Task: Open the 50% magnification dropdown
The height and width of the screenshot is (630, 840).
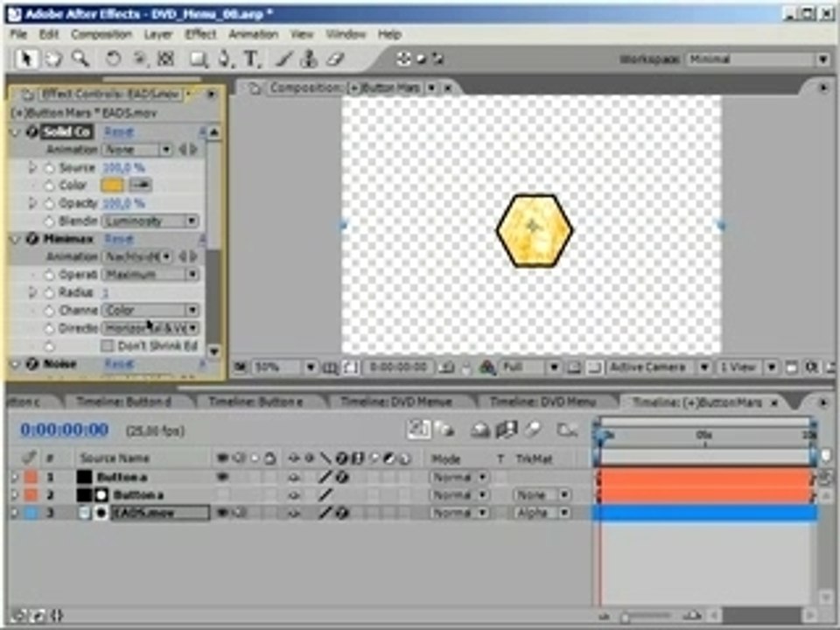Action: click(x=283, y=367)
